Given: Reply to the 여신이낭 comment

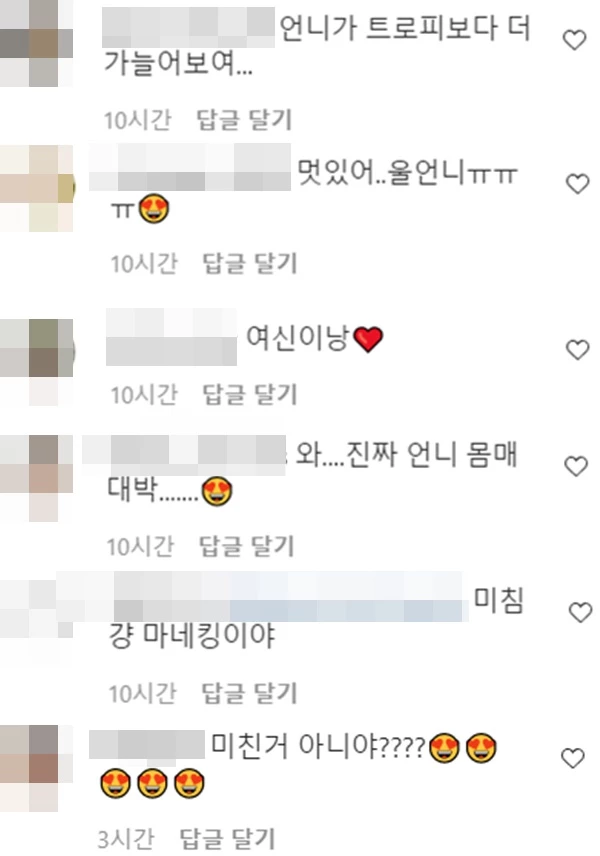Looking at the screenshot, I should [249, 394].
